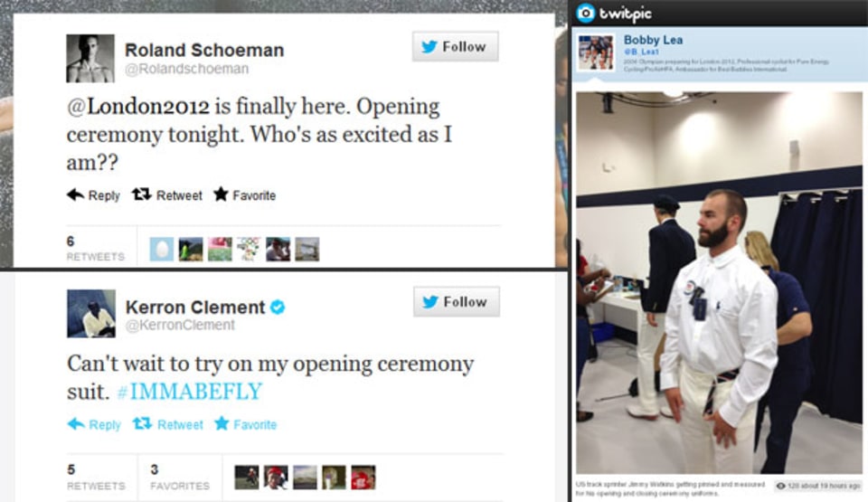Image resolution: width=868 pixels, height=502 pixels.
Task: Click Kerron Clement's verified badge
Action: coord(278,307)
